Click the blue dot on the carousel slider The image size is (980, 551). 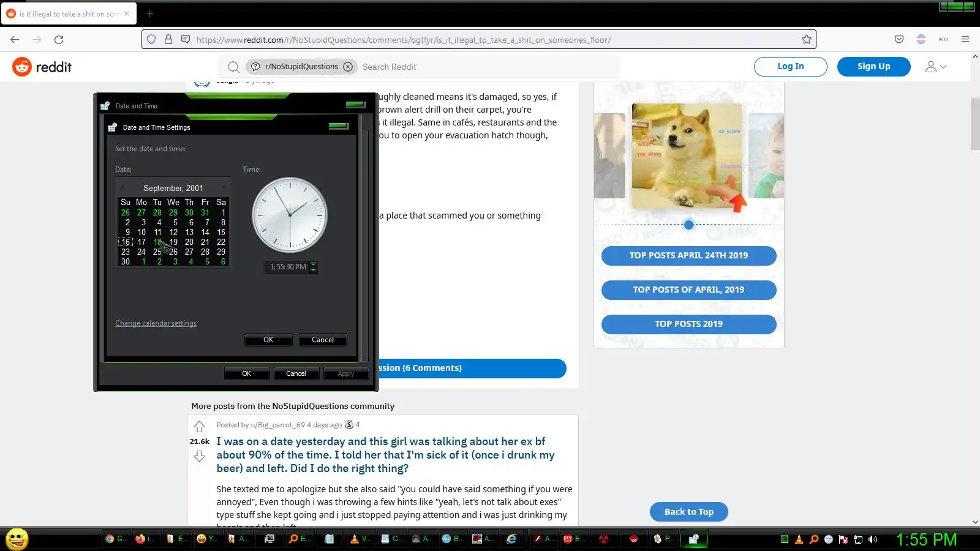[688, 225]
